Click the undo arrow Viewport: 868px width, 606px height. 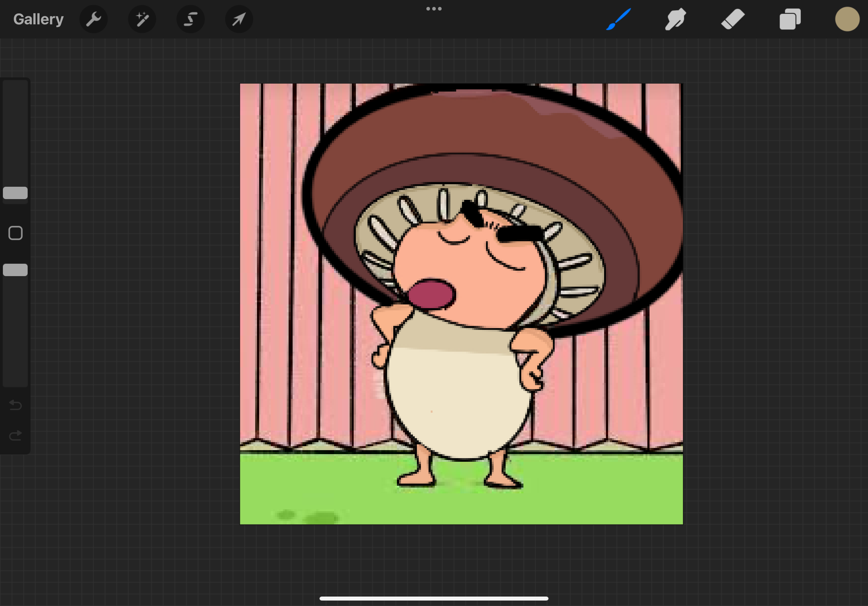point(16,405)
